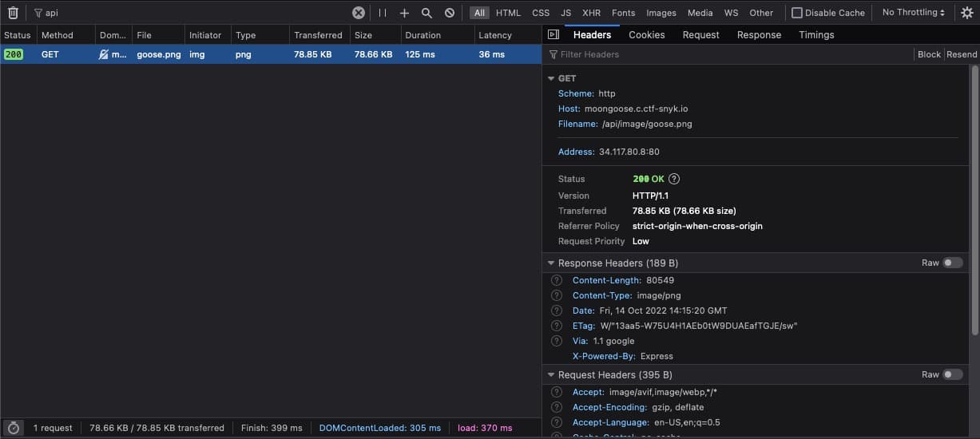Switch to the Cookies tab

[647, 34]
